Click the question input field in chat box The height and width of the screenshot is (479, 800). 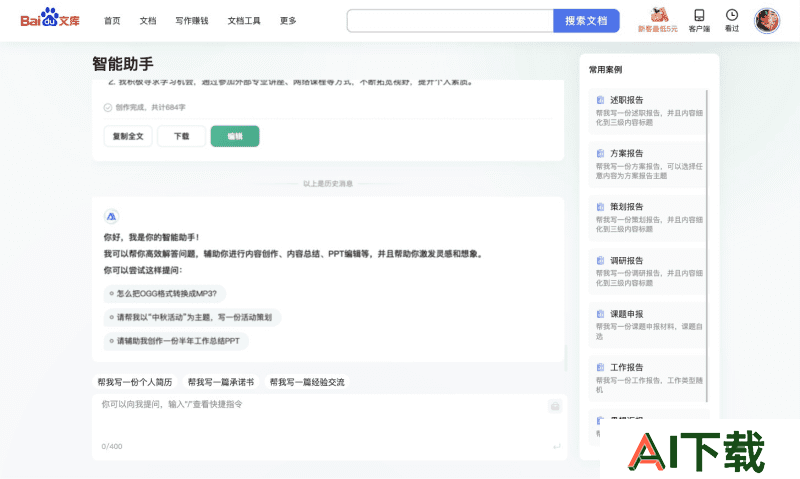pos(320,420)
